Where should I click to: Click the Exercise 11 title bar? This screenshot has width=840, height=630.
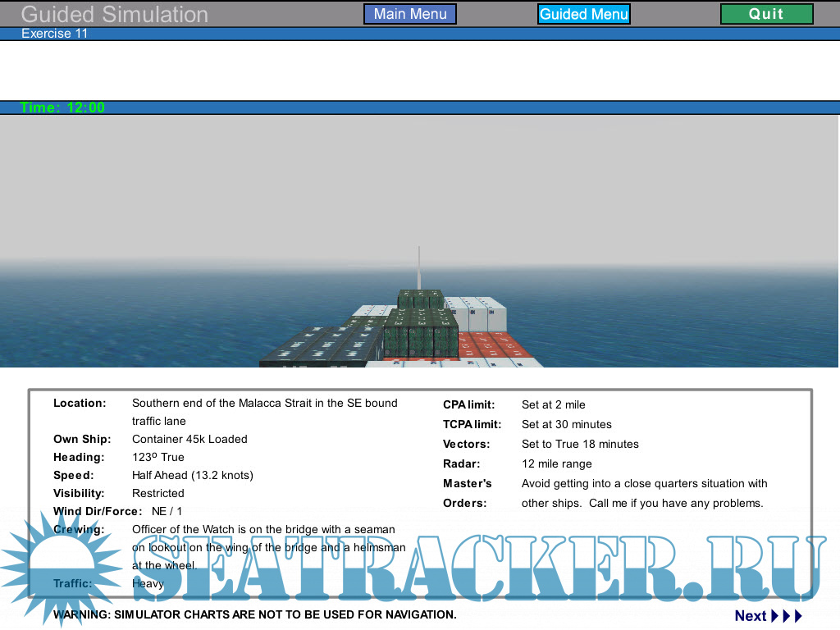(54, 34)
